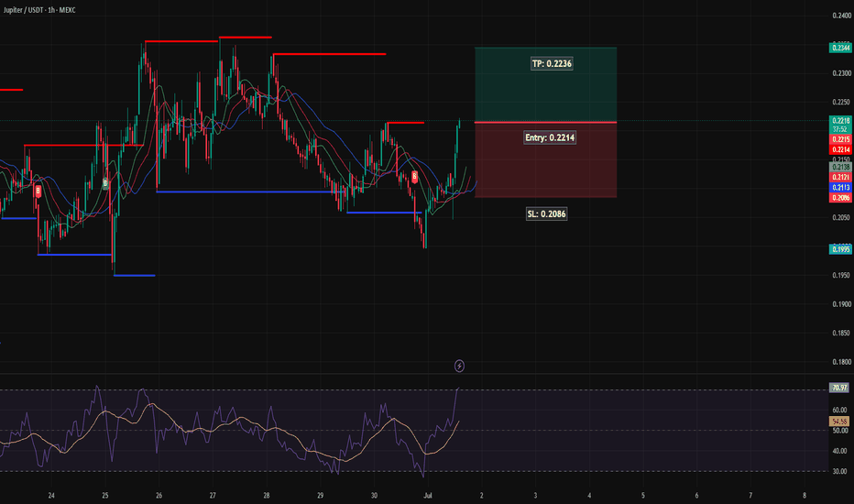
Task: Click the 0.2400 price scale value
Action: (841, 16)
